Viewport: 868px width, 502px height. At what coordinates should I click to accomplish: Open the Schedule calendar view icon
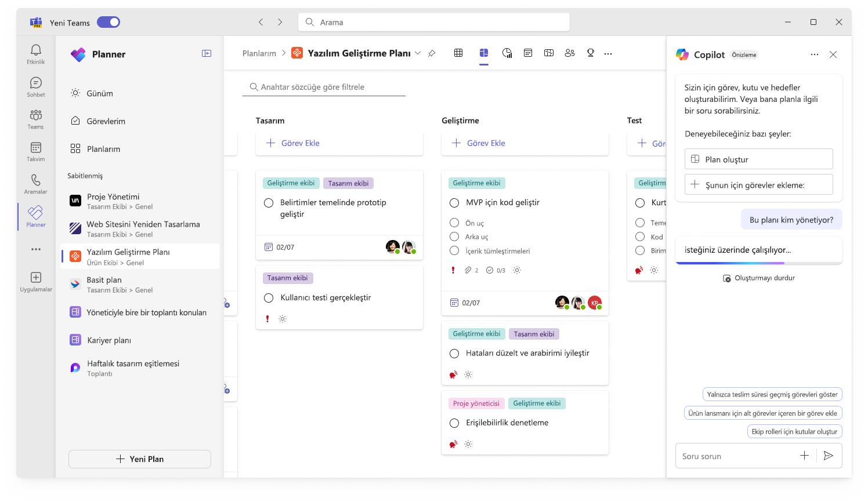[528, 53]
